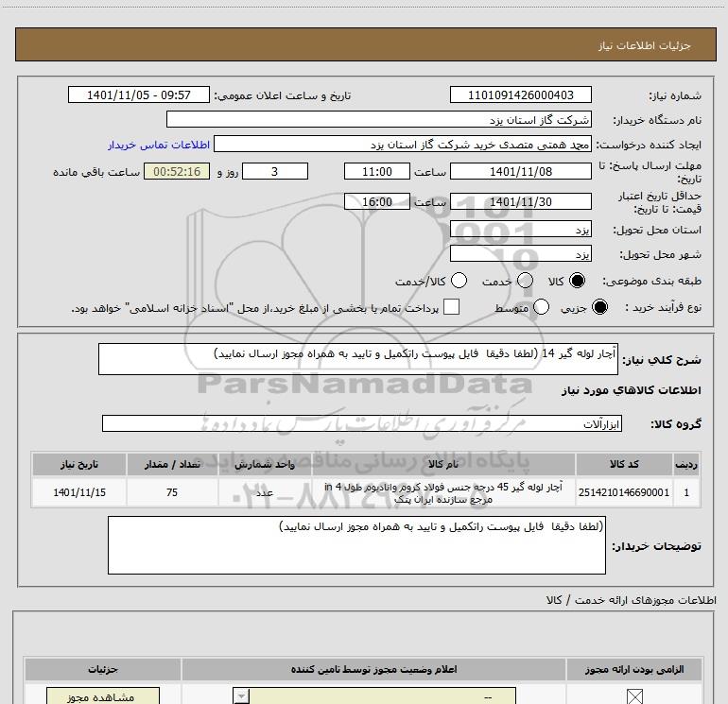Click the تعداد / مقدار column header
728x704 pixels.
coord(172,464)
